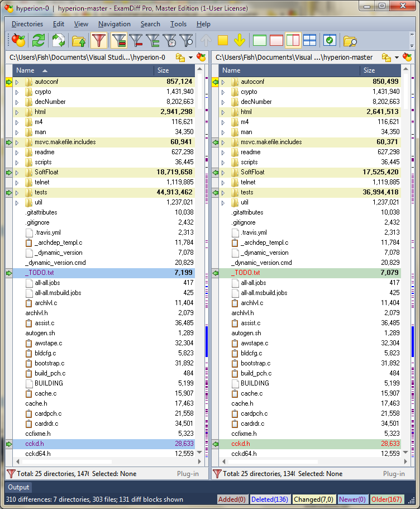This screenshot has height=509, width=420.
Task: Click the grayed-out previous difference up arrow
Action: coord(206,41)
